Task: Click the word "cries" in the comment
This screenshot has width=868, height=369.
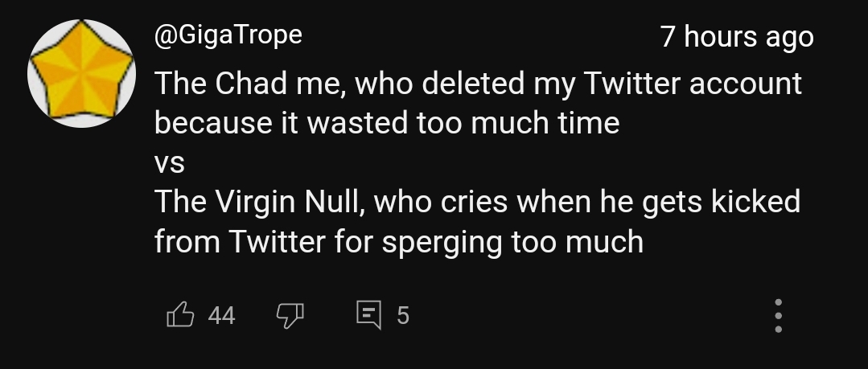Action: coord(474,202)
